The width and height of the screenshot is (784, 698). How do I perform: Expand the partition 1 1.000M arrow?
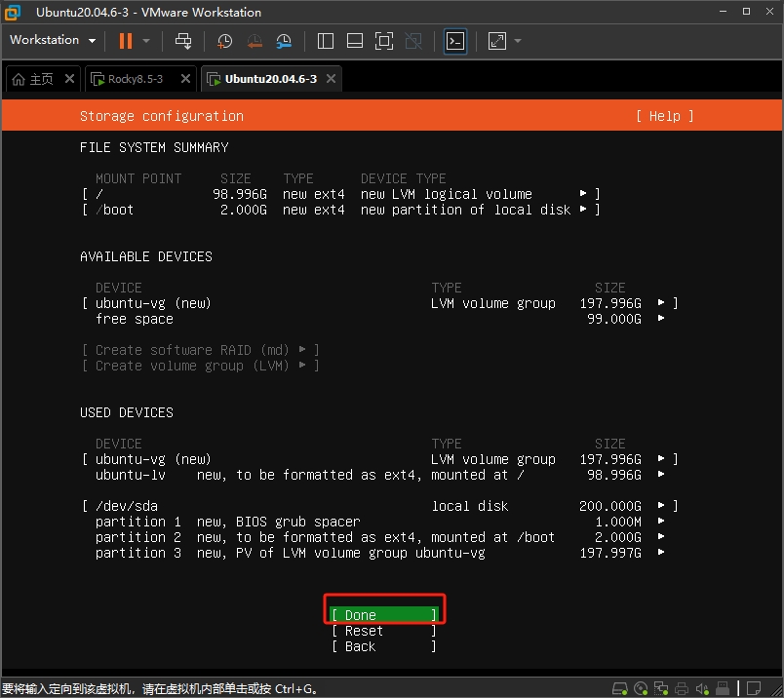(661, 521)
